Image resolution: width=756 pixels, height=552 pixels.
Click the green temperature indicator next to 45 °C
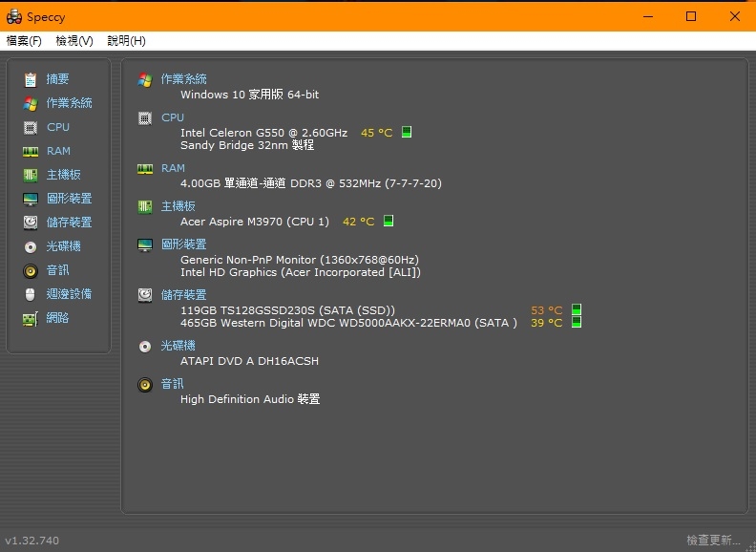(407, 132)
